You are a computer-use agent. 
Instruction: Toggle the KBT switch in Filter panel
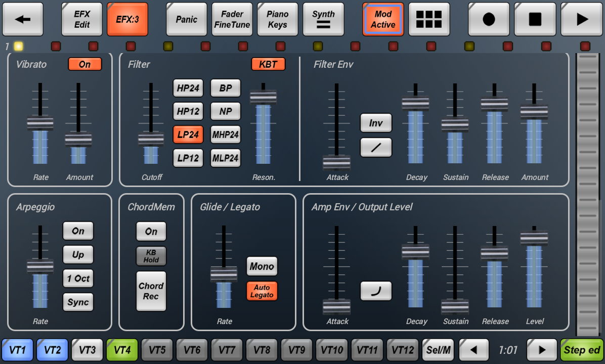pyautogui.click(x=268, y=64)
